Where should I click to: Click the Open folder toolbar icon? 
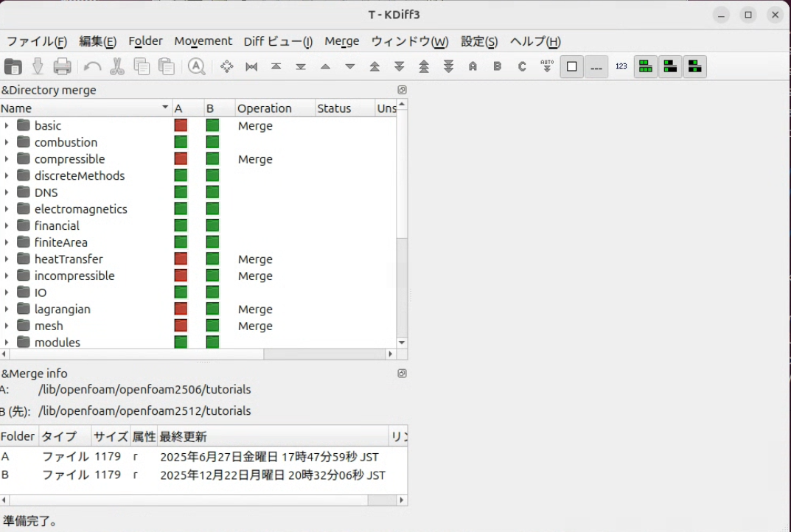coord(13,66)
